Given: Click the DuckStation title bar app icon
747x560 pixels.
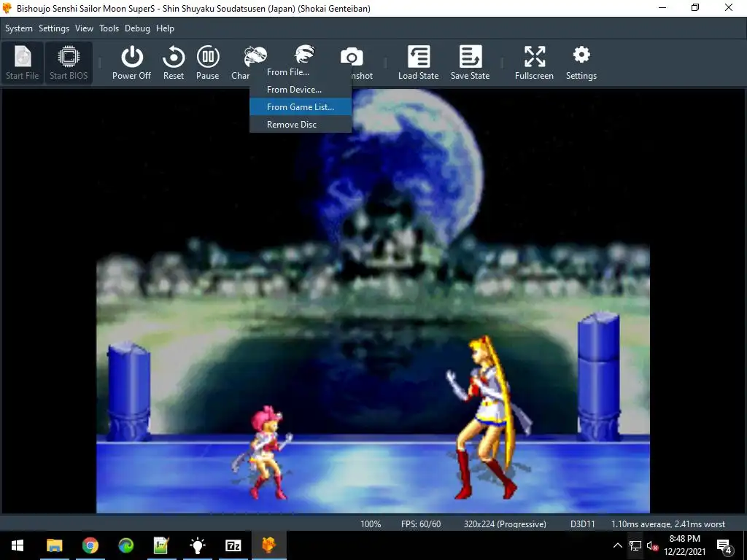Looking at the screenshot, I should tap(7, 8).
